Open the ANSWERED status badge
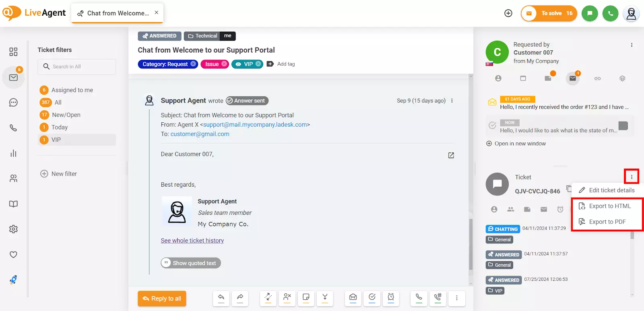This screenshot has width=644, height=311. click(x=159, y=36)
